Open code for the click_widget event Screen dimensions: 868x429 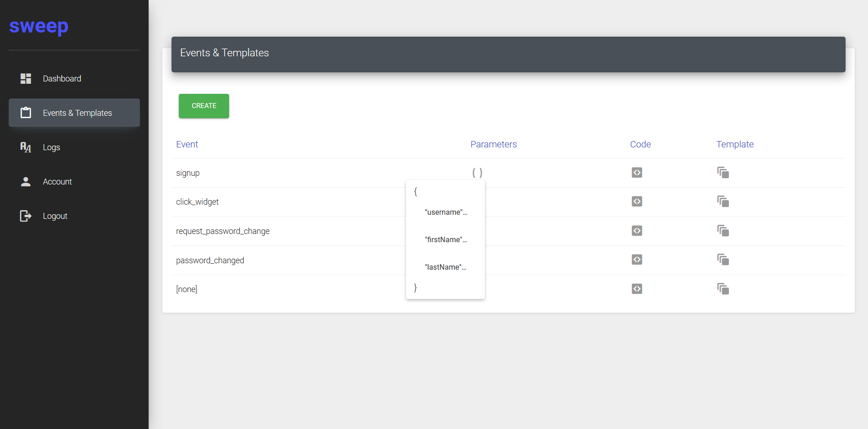(x=637, y=201)
